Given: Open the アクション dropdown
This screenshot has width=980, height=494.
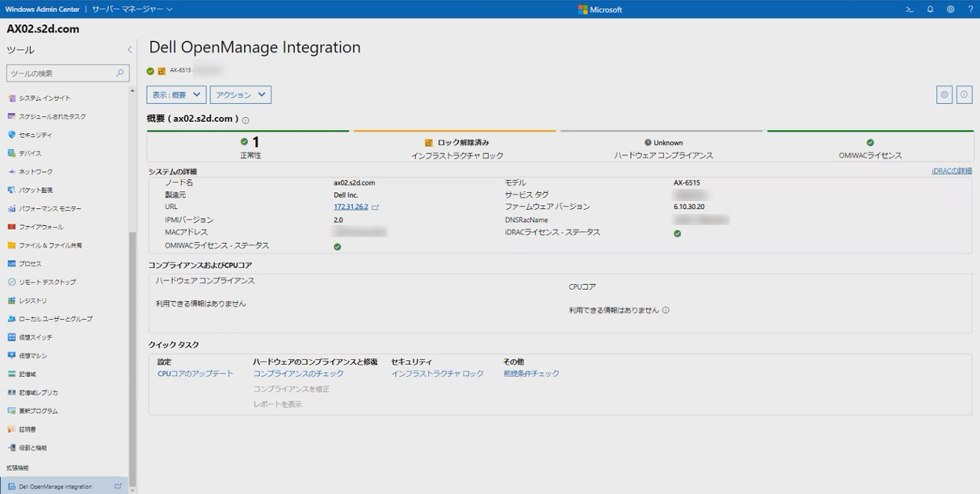Looking at the screenshot, I should click(240, 94).
